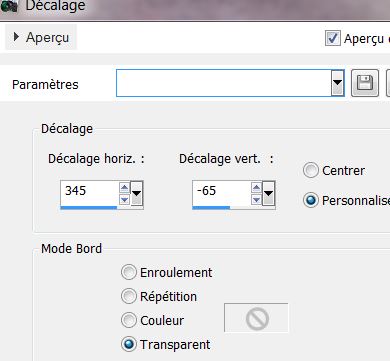This screenshot has width=390, height=361.
Task: Expand the Aperçu preview section
Action: click(41, 37)
